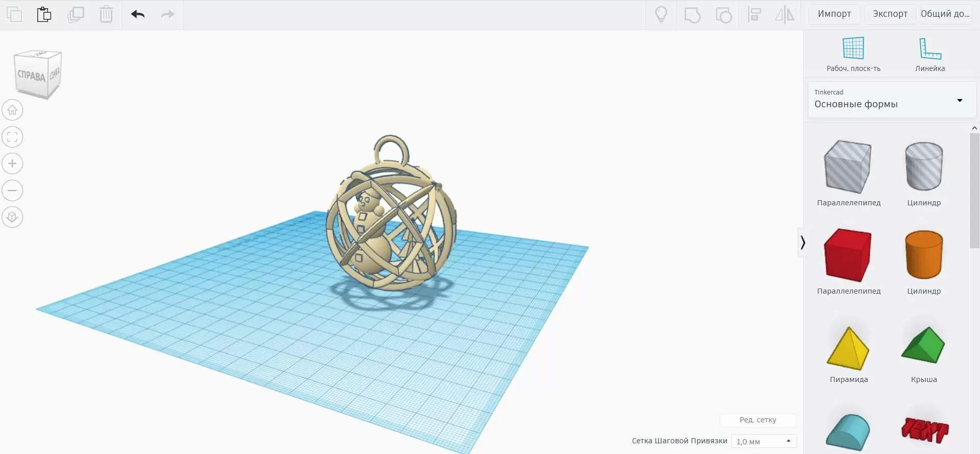
Task: Click the Undo arrow
Action: [x=138, y=14]
